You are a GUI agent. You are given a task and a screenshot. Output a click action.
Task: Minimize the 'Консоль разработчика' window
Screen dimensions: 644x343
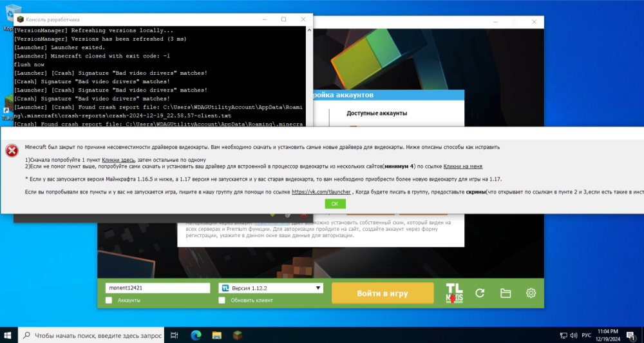(264, 19)
